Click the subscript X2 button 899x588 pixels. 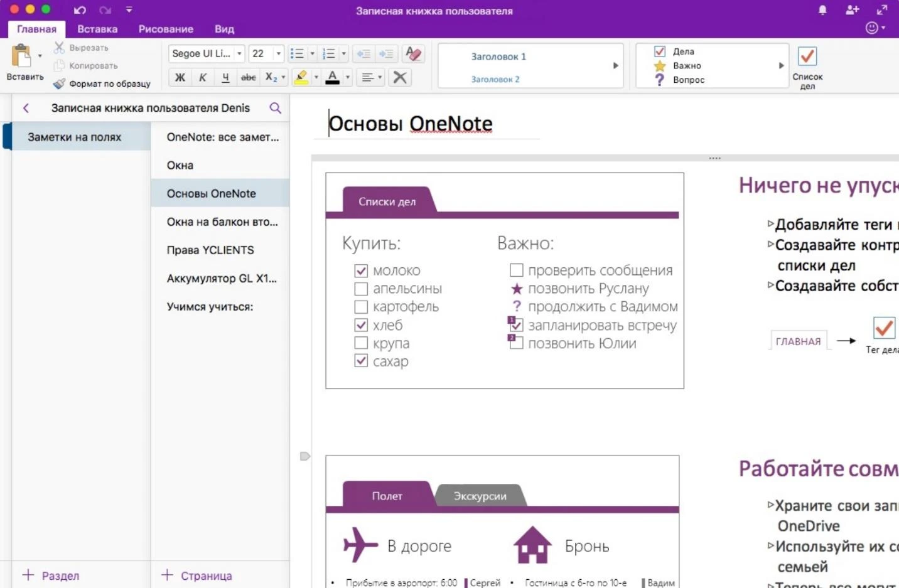(x=271, y=77)
